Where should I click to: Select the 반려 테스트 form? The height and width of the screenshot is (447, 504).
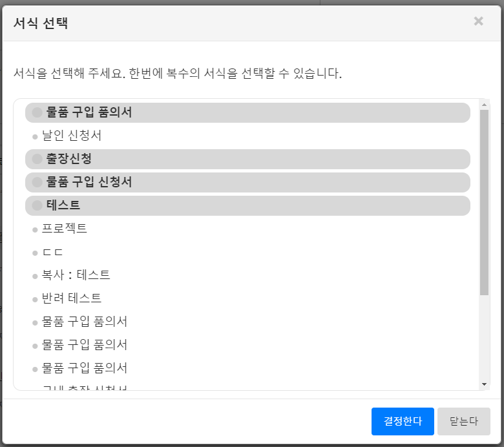72,298
